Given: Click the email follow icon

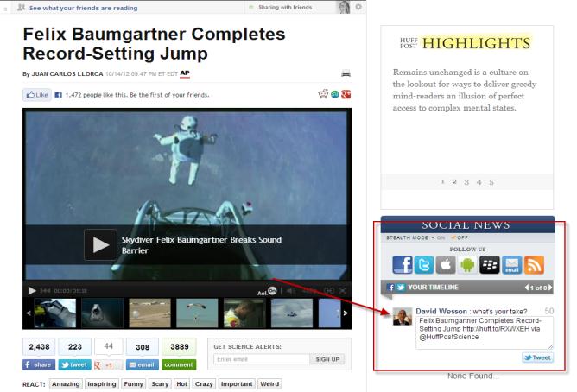Looking at the screenshot, I should pyautogui.click(x=512, y=265).
